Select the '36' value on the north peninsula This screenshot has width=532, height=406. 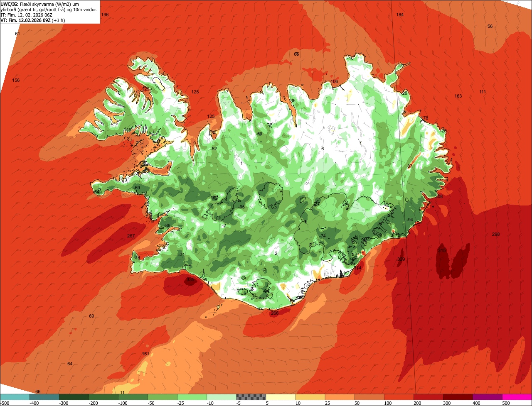click(293, 100)
